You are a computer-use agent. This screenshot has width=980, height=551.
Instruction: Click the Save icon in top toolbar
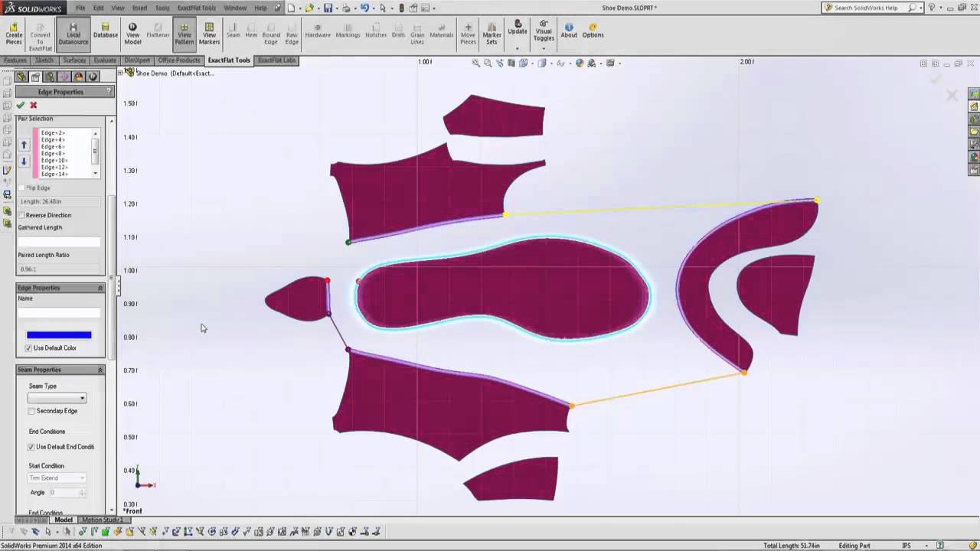pos(328,8)
